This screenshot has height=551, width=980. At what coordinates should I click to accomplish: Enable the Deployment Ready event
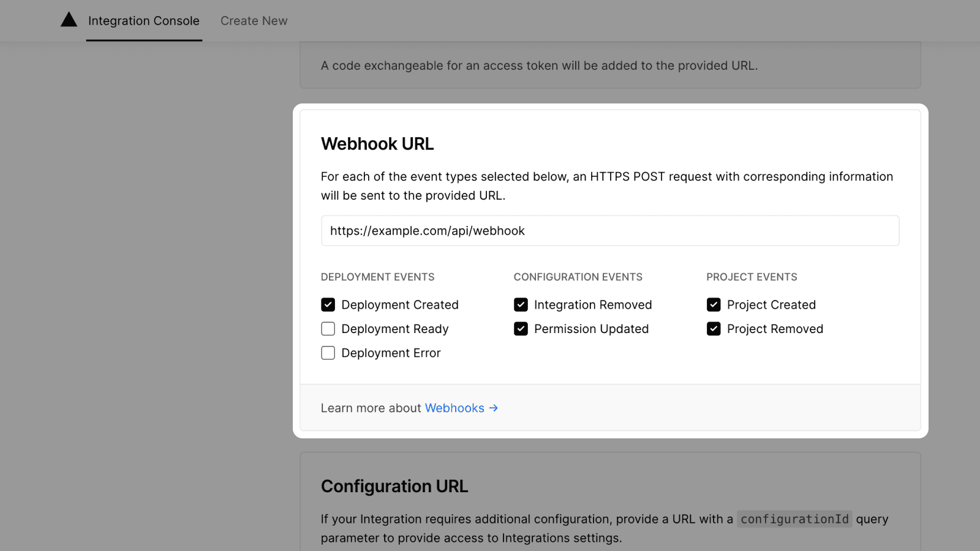[x=328, y=329]
